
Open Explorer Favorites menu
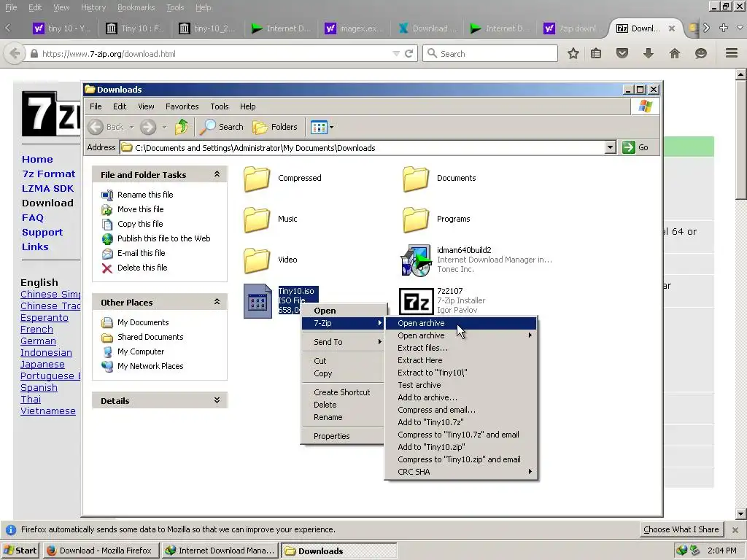[x=182, y=106]
